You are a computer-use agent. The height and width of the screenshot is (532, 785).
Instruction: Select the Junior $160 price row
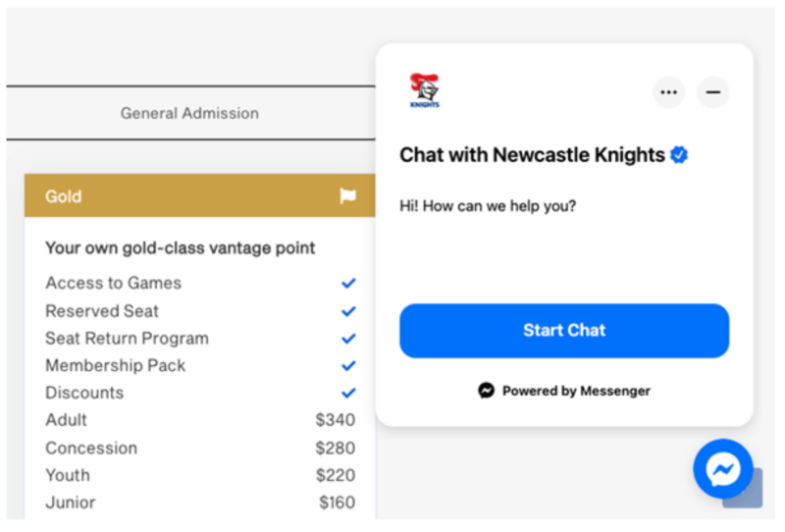point(200,502)
